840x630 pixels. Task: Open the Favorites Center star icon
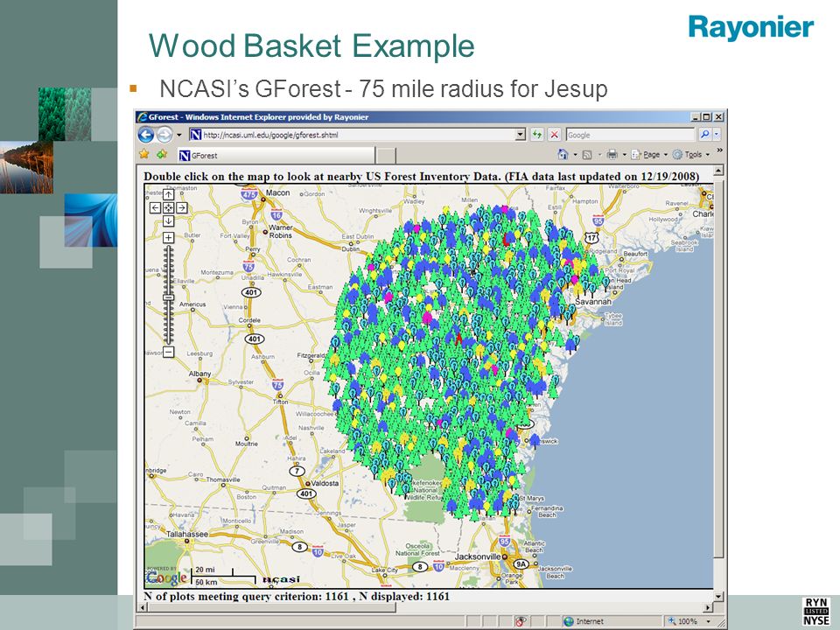[144, 154]
